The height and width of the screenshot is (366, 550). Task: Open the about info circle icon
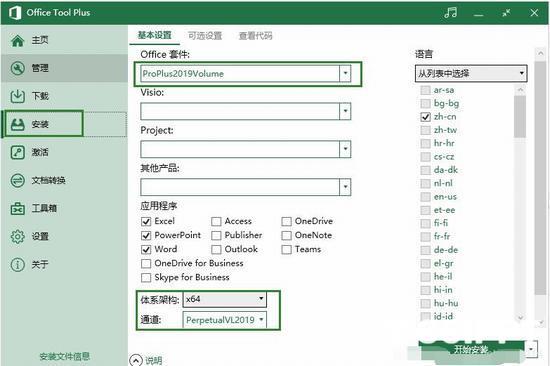[x=18, y=265]
